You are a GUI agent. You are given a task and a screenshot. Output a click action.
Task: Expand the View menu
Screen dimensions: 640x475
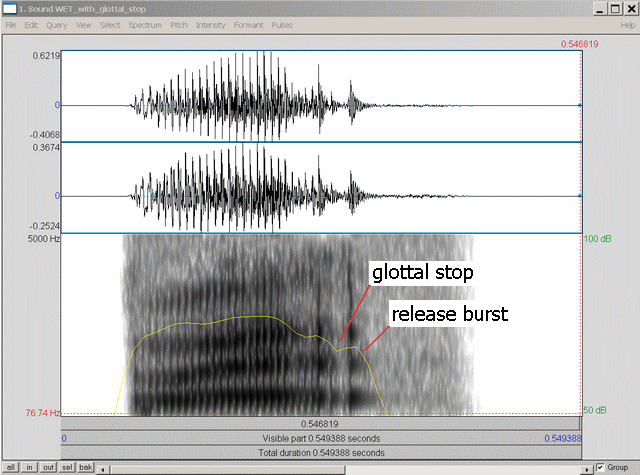point(83,24)
